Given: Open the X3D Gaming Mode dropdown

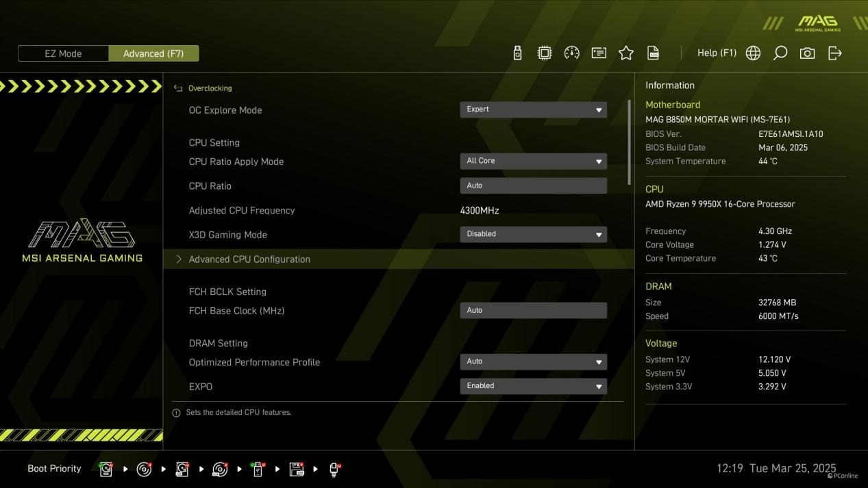Looking at the screenshot, I should point(533,234).
